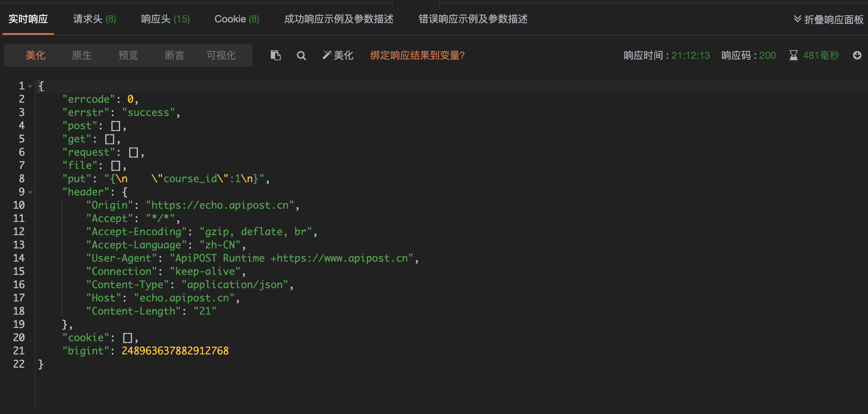Click the "Connection" header key
Image resolution: width=868 pixels, height=414 pixels.
[122, 272]
